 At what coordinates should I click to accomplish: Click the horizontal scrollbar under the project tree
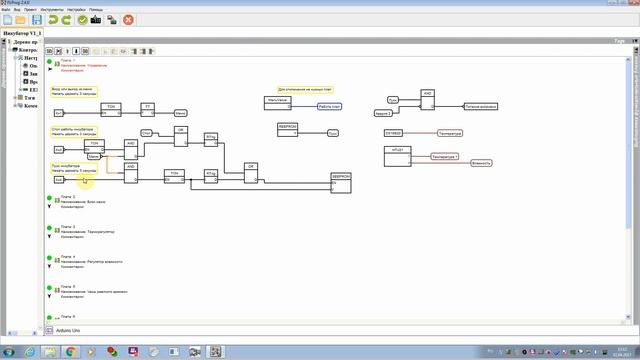22,333
